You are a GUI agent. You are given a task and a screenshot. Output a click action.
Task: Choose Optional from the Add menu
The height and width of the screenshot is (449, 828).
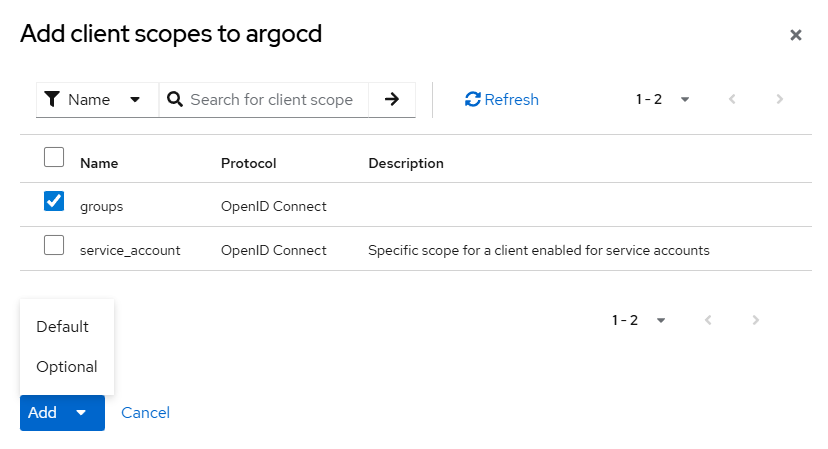67,367
